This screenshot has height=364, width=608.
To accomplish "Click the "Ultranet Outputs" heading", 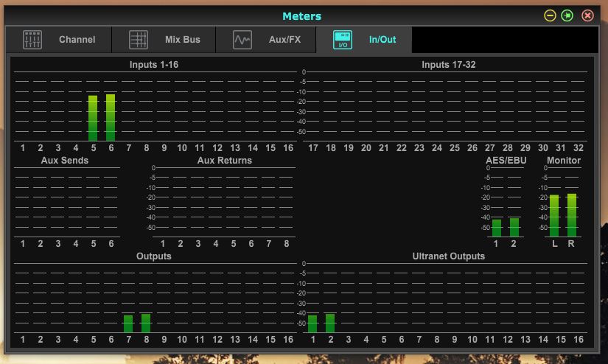I will (x=449, y=256).
